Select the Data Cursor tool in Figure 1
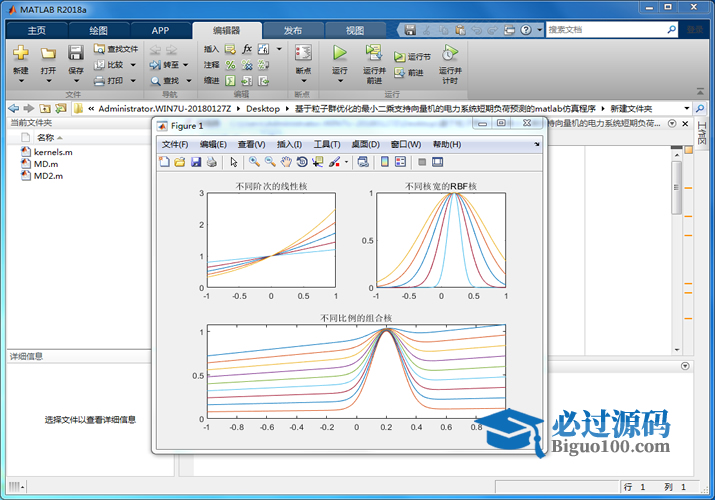This screenshot has height=500, width=715. coord(318,162)
